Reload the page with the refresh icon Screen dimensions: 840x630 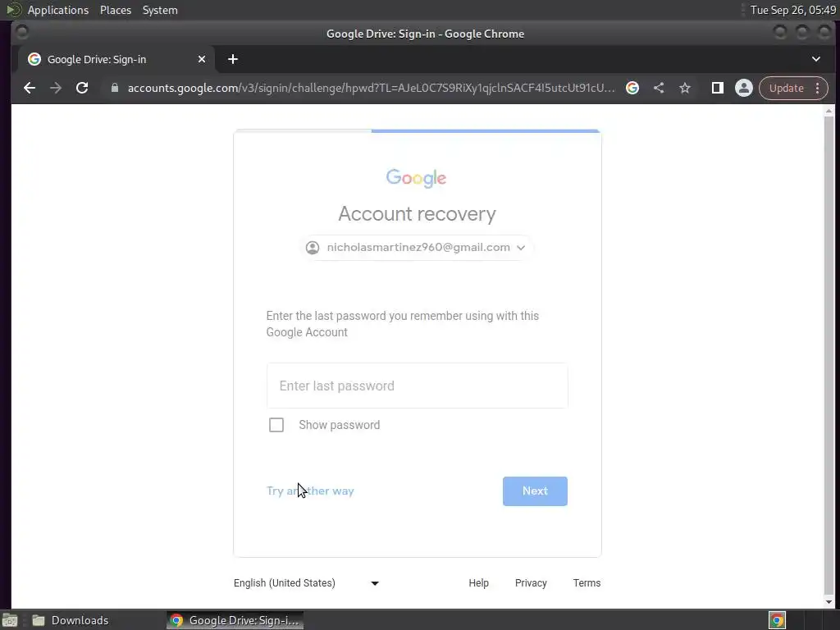(82, 88)
